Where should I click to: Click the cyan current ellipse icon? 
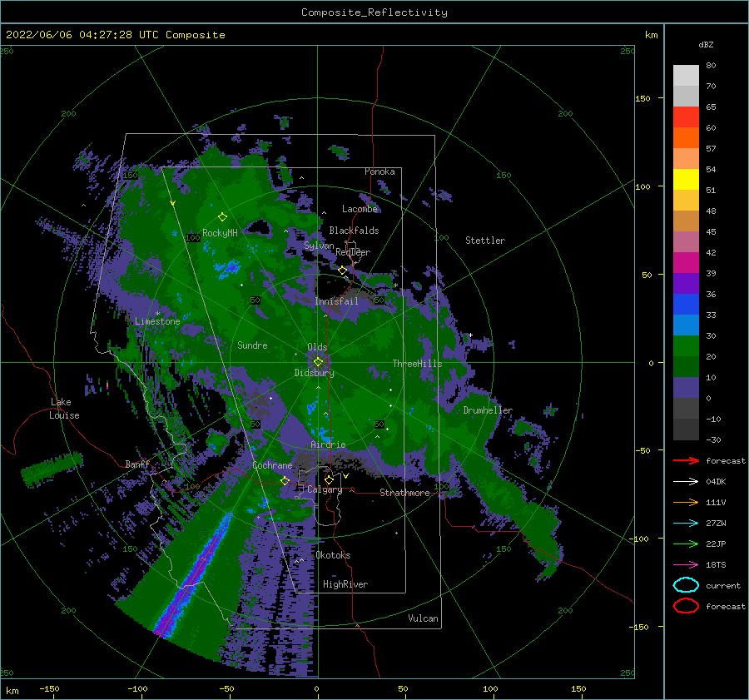coord(686,585)
